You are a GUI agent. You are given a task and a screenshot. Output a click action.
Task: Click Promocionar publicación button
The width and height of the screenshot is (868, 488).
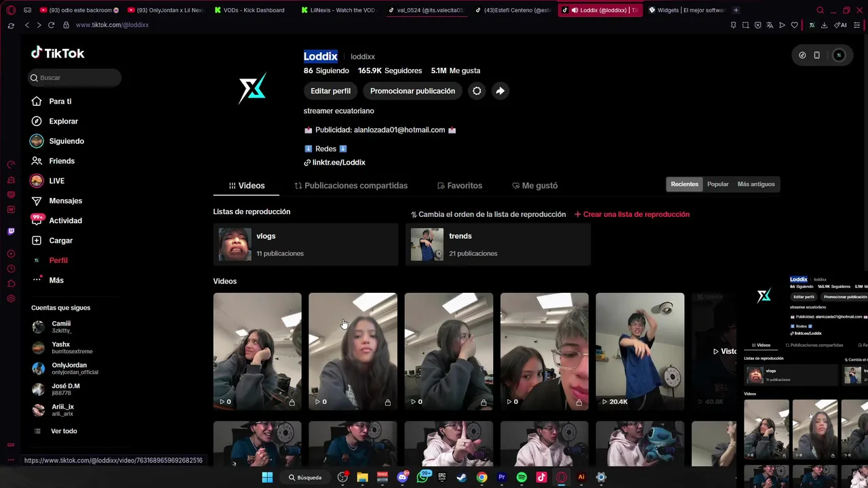tap(412, 91)
